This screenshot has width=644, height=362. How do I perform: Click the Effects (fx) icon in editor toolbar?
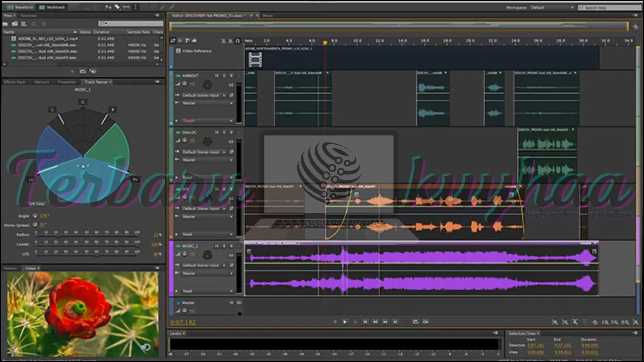pos(180,41)
